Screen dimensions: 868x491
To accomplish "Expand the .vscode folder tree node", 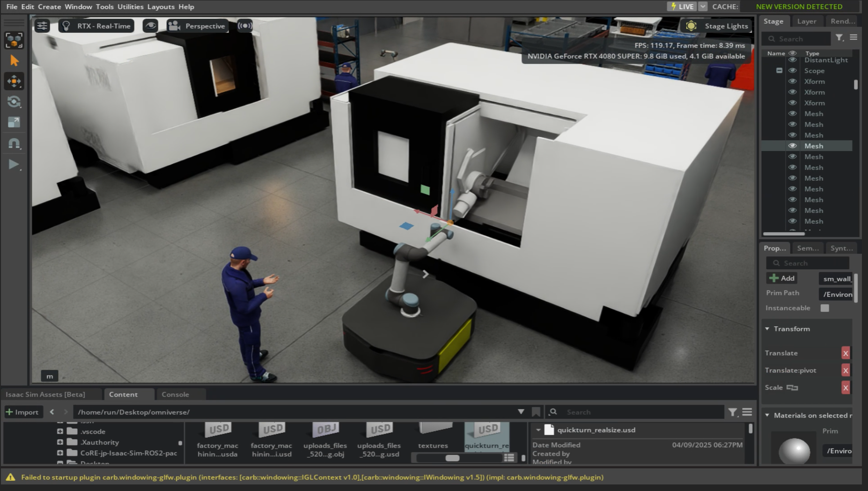I will coord(60,432).
